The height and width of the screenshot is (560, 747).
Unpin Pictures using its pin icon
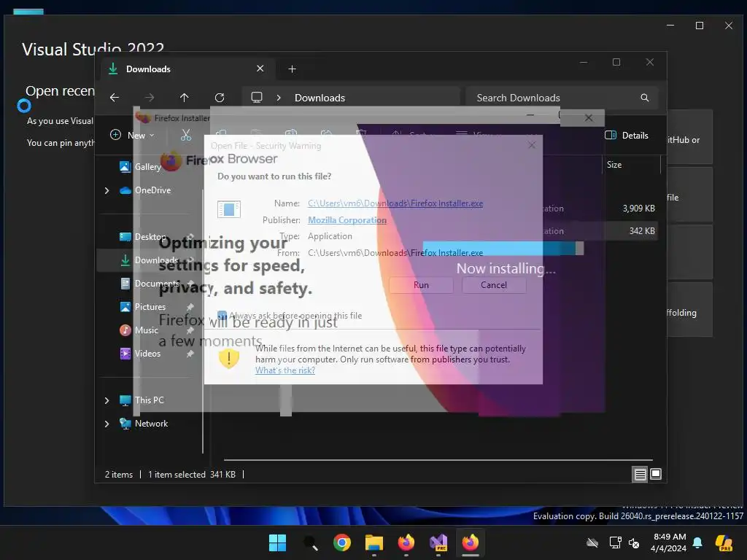[x=190, y=307]
